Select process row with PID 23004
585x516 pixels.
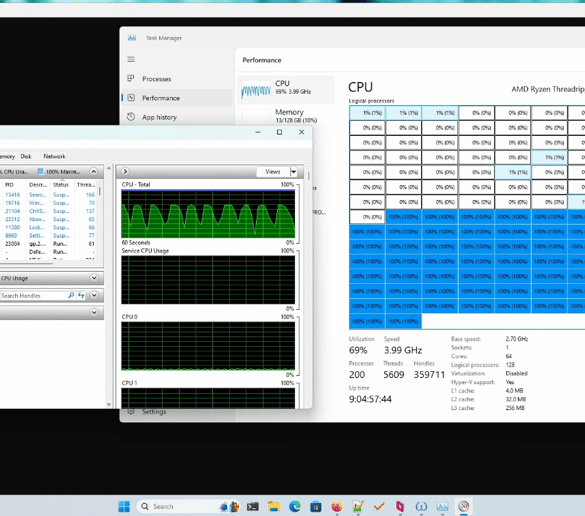49,244
